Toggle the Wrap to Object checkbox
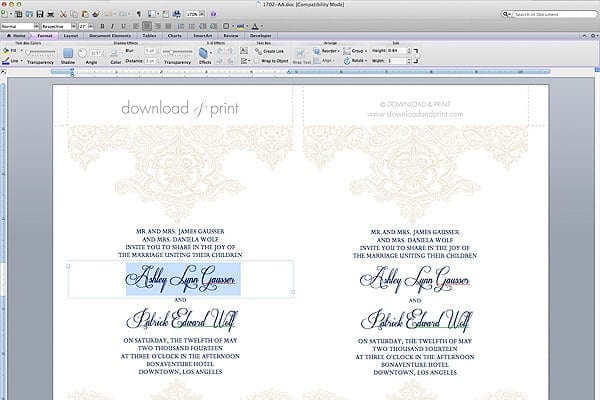Viewport: 600px width, 400px height. [x=256, y=61]
